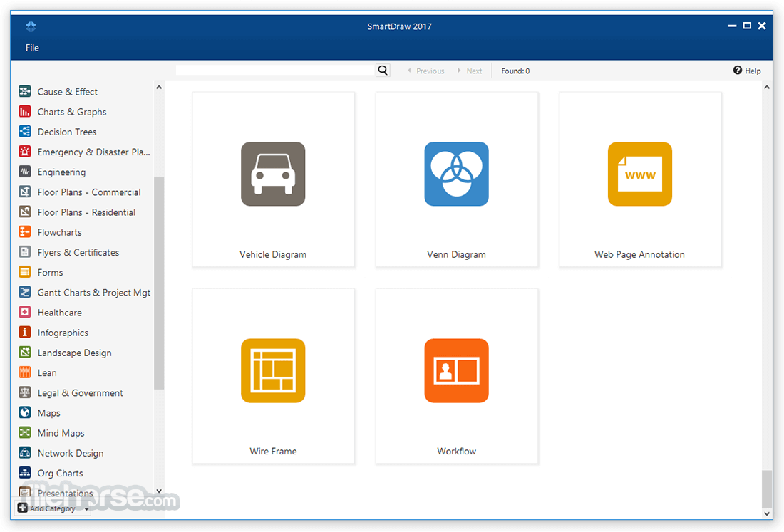Click the Flowcharts category icon
Viewport: 784px width, 532px height.
click(x=24, y=231)
